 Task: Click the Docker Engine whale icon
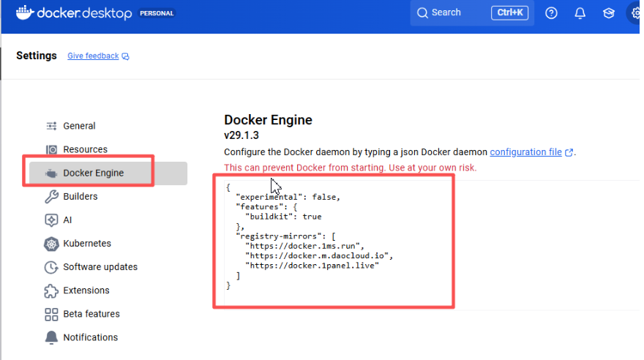(51, 173)
